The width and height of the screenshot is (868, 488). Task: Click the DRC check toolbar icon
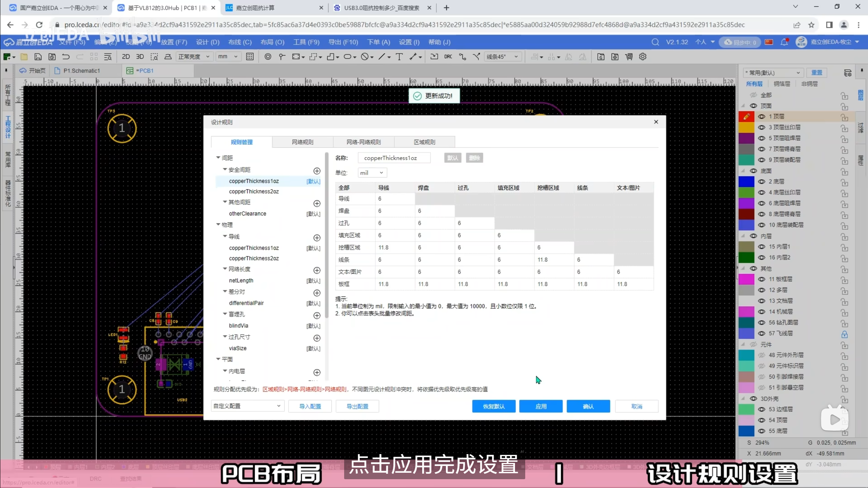click(x=448, y=57)
